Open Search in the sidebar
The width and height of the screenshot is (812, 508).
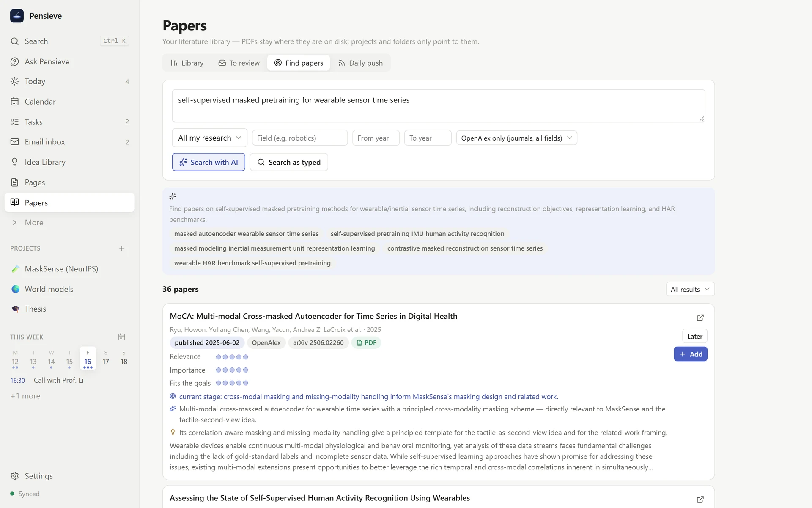[x=69, y=41]
